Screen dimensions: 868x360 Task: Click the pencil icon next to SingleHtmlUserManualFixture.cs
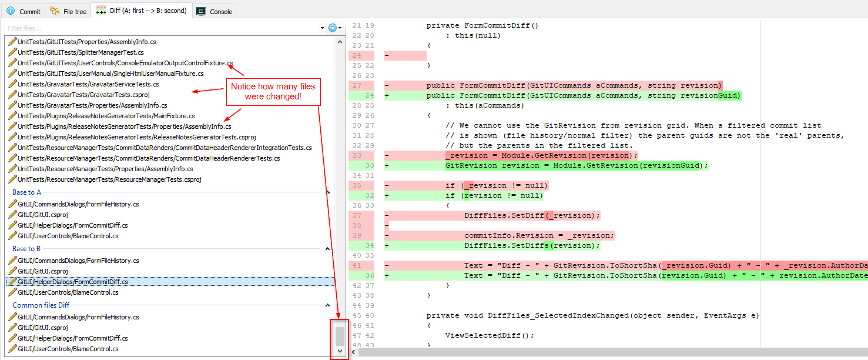[13, 73]
